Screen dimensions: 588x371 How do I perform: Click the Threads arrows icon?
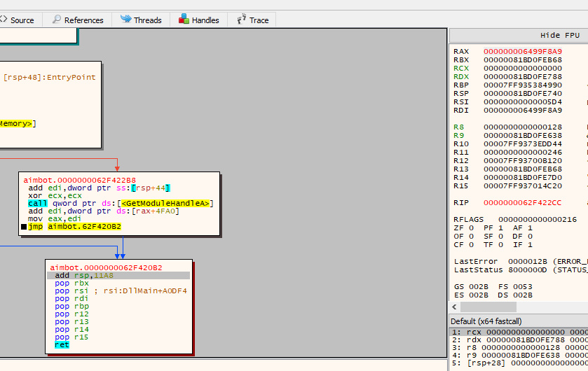tap(125, 19)
